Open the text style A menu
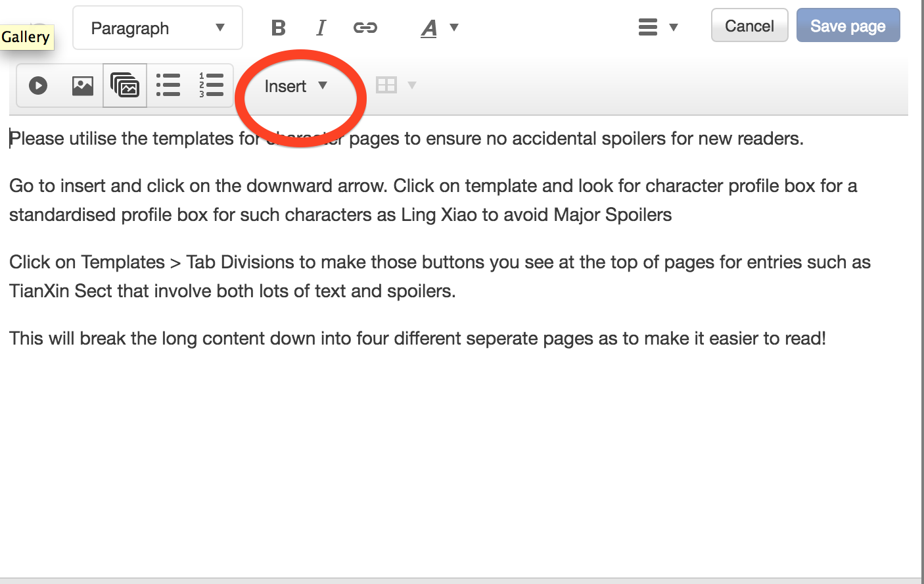The width and height of the screenshot is (924, 584). click(x=439, y=28)
